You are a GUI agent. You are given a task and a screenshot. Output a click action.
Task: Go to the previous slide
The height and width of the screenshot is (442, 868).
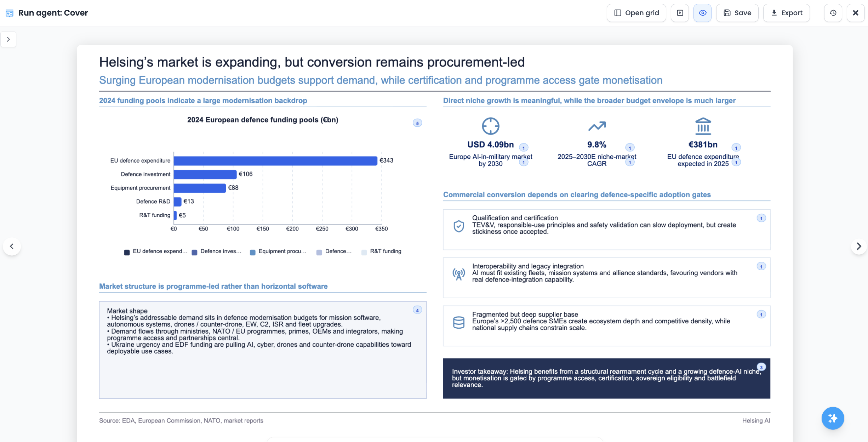tap(12, 246)
